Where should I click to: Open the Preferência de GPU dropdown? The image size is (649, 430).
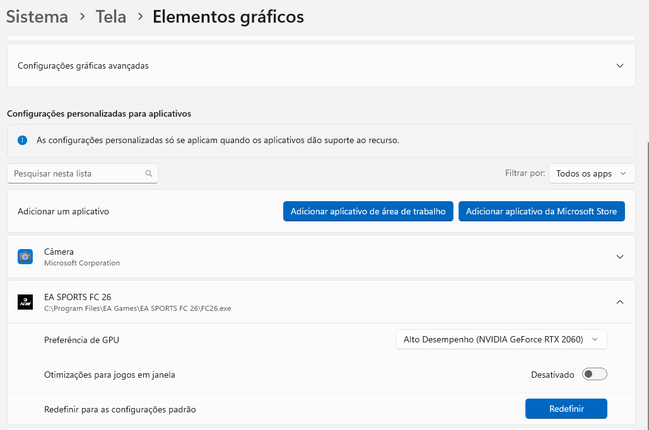point(501,340)
